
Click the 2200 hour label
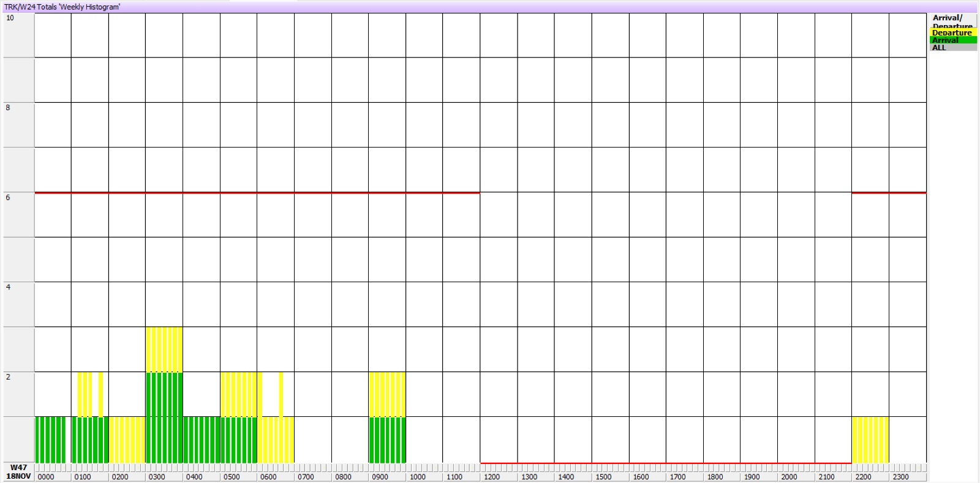coord(863,477)
